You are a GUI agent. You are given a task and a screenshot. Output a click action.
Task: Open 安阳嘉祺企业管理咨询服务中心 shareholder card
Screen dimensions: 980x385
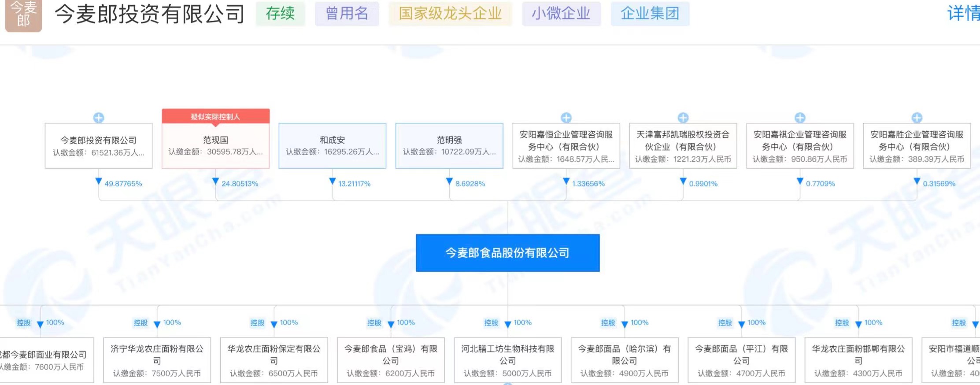[800, 146]
